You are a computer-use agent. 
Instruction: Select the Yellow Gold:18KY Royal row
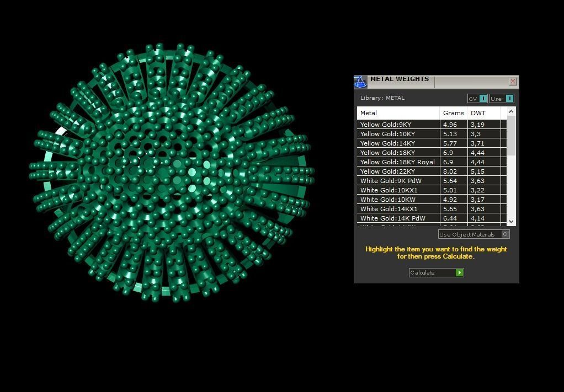click(x=432, y=162)
